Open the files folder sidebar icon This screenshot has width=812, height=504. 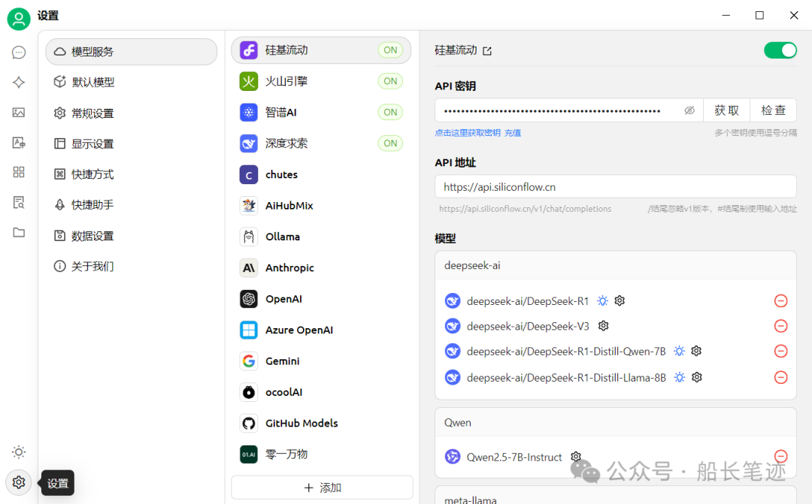coord(19,232)
